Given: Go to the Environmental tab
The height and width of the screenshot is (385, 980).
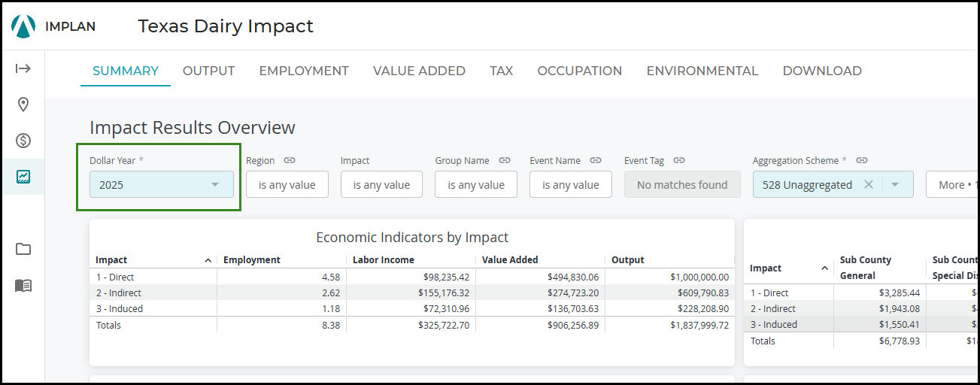Looking at the screenshot, I should (x=702, y=71).
